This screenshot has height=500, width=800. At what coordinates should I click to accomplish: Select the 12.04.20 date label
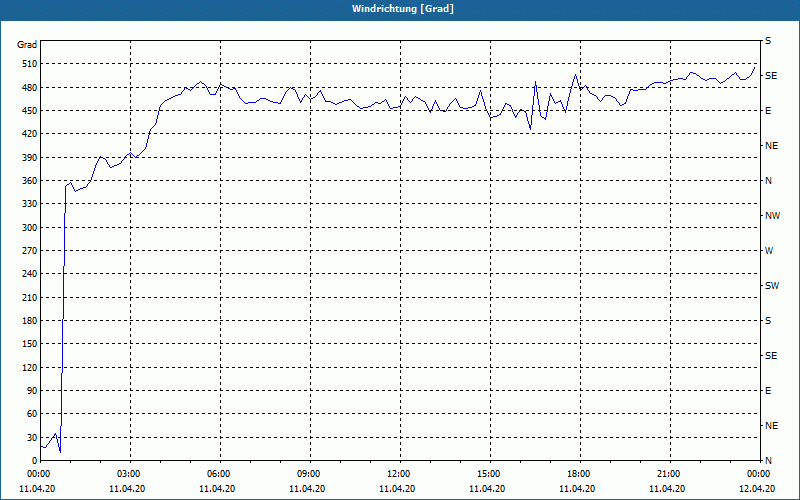click(757, 489)
